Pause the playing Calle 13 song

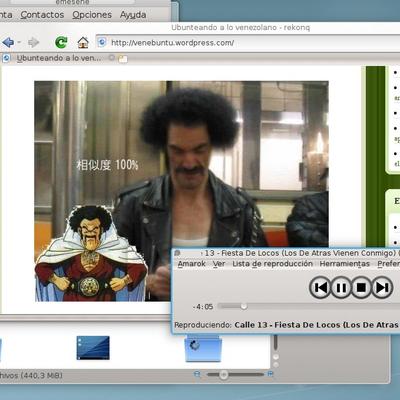pyautogui.click(x=341, y=287)
